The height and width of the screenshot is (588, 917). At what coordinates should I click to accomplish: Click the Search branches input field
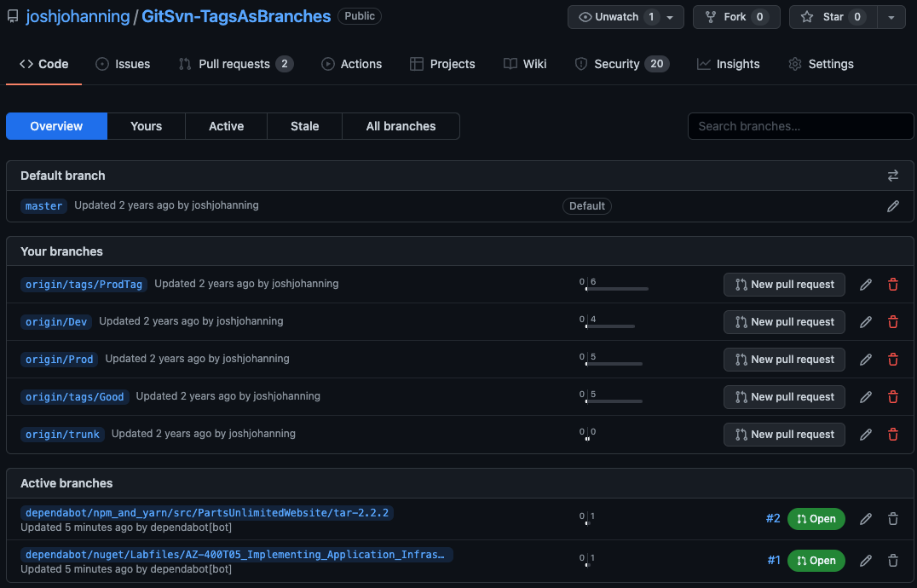[799, 126]
